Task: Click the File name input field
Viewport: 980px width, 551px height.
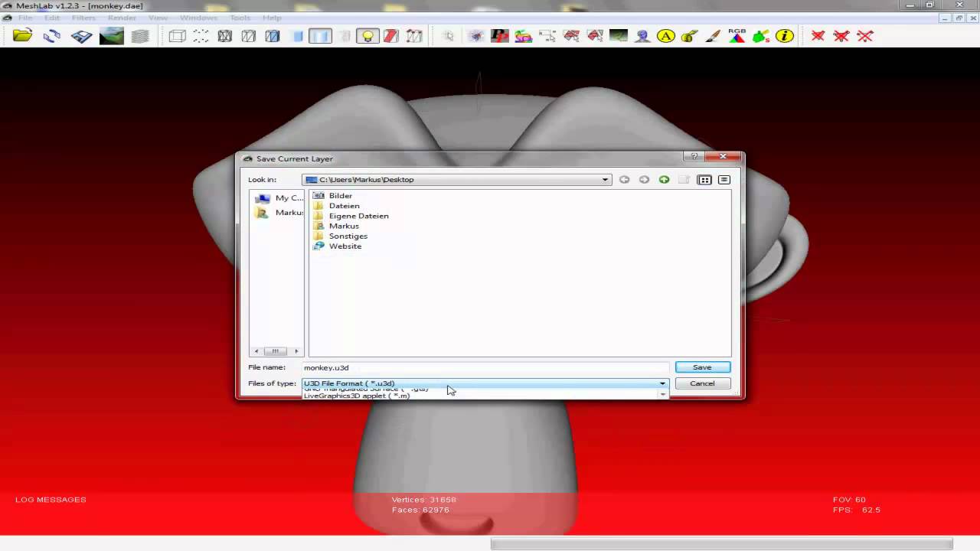Action: [x=485, y=367]
